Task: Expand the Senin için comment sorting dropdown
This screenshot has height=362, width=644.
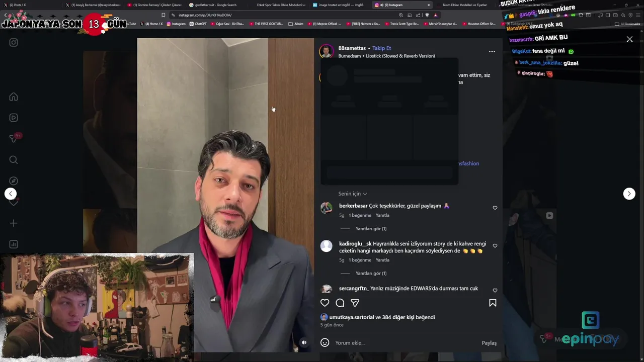Action: [353, 194]
